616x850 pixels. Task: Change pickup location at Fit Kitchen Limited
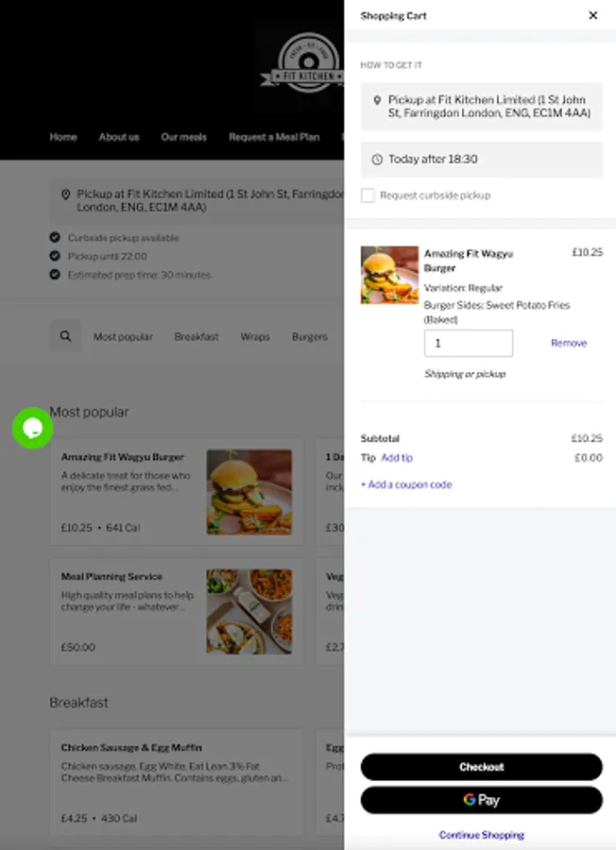click(482, 106)
